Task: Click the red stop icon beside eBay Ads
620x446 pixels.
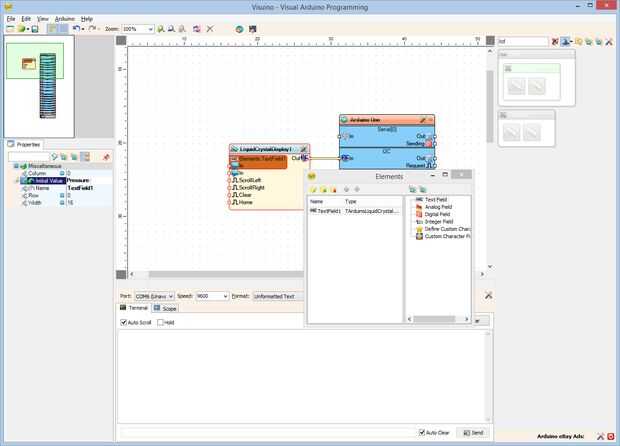Action: tap(611, 437)
